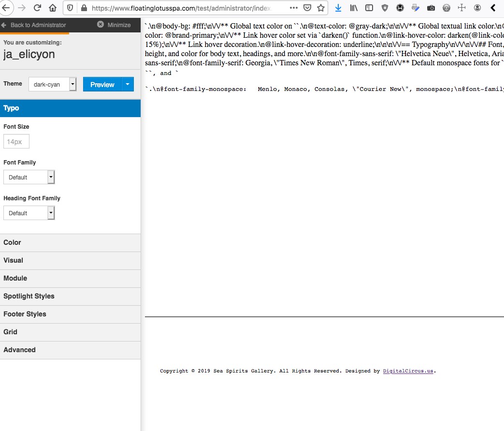Open the Heading Font Family dropdown
This screenshot has width=504, height=431.
[29, 213]
